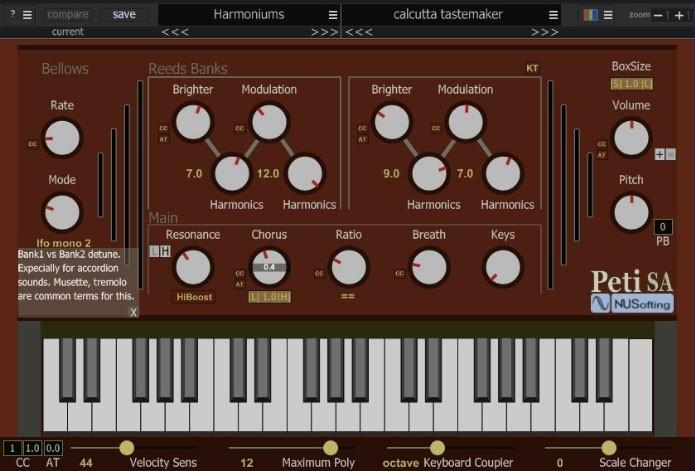Select the octave Keyboard Coupler option

tap(400, 463)
